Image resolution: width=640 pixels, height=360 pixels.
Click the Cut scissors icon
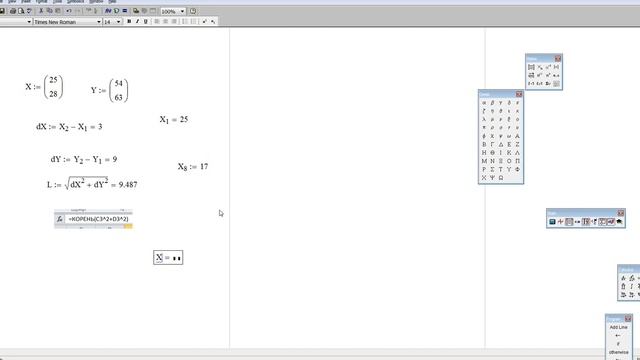click(x=41, y=11)
